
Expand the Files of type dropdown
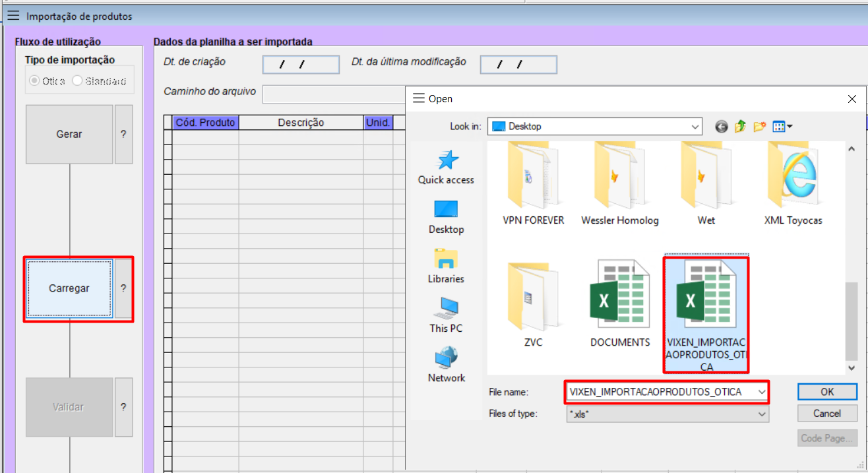pyautogui.click(x=762, y=414)
